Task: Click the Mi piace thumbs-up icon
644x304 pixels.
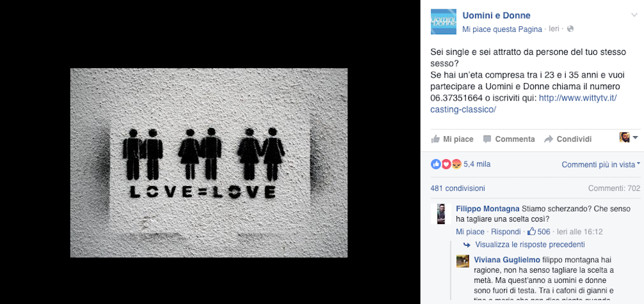Action: 435,139
